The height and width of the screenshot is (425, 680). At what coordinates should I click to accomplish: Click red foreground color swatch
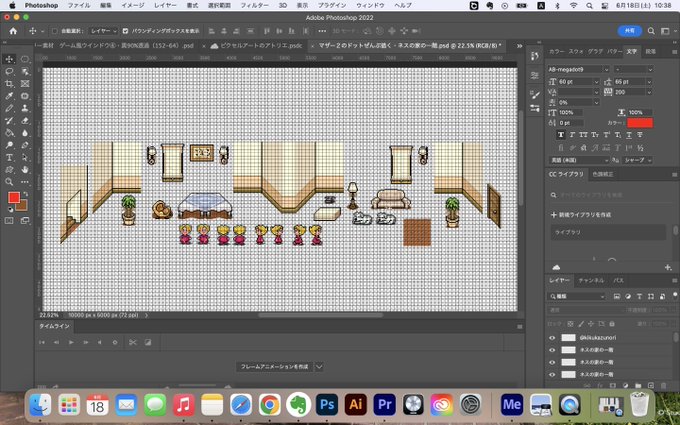tap(14, 198)
